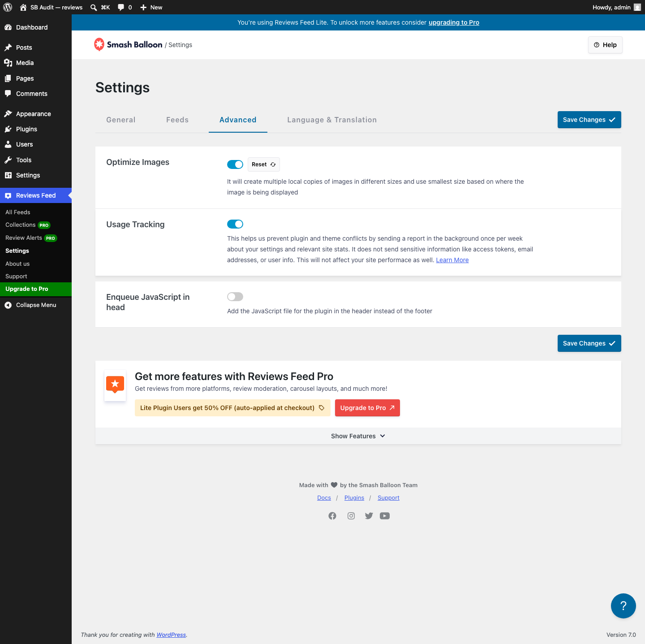645x644 pixels.
Task: Select the Advanced tab
Action: (238, 120)
